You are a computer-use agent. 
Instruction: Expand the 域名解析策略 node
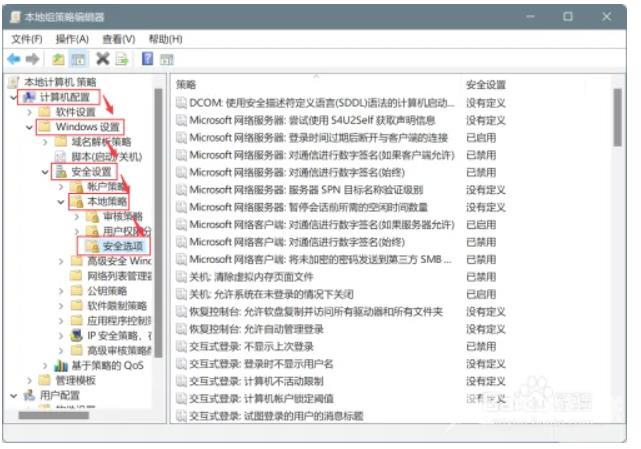pos(45,142)
